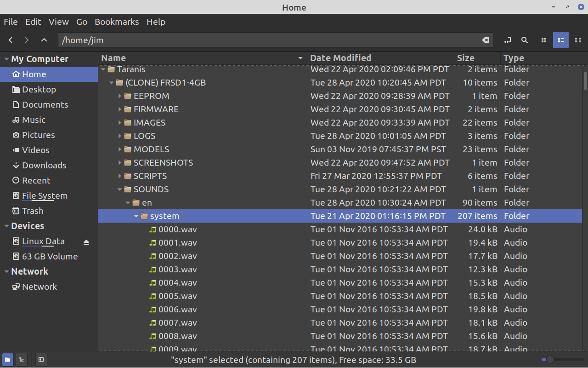
Task: Expand the MODELS folder
Action: (119, 149)
